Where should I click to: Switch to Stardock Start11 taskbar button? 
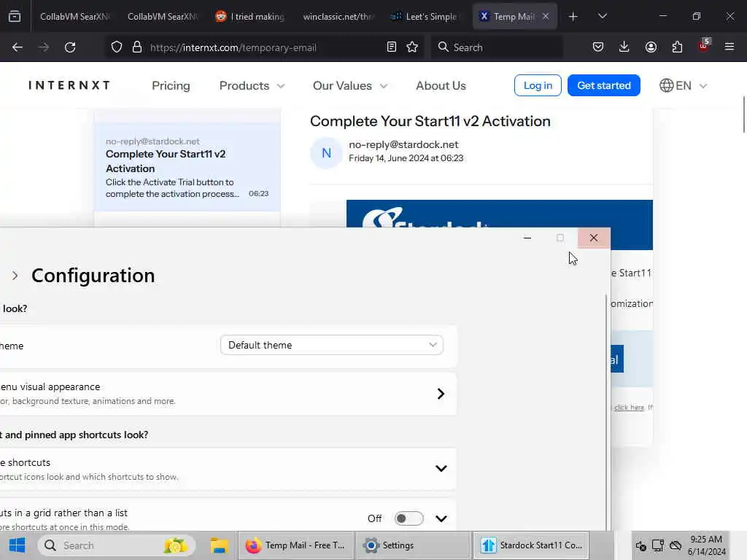pyautogui.click(x=531, y=545)
